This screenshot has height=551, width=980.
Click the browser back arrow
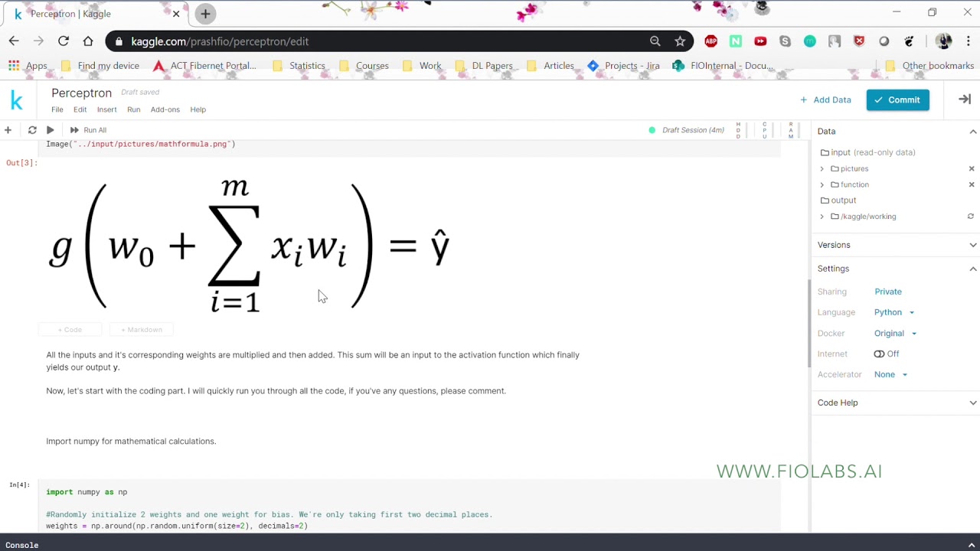coord(14,41)
